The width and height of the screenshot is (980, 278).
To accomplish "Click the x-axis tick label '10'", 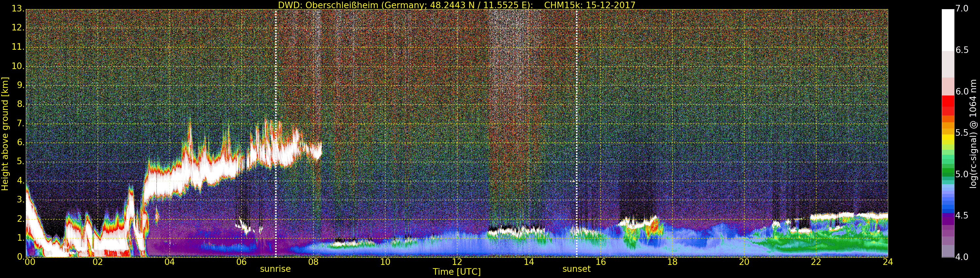I will coord(385,262).
